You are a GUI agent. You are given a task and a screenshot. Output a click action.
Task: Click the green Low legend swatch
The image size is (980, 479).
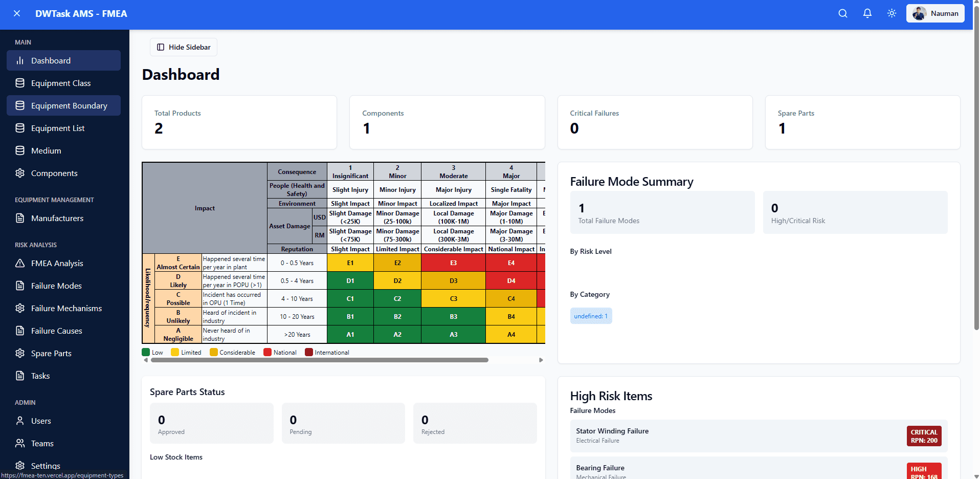146,352
